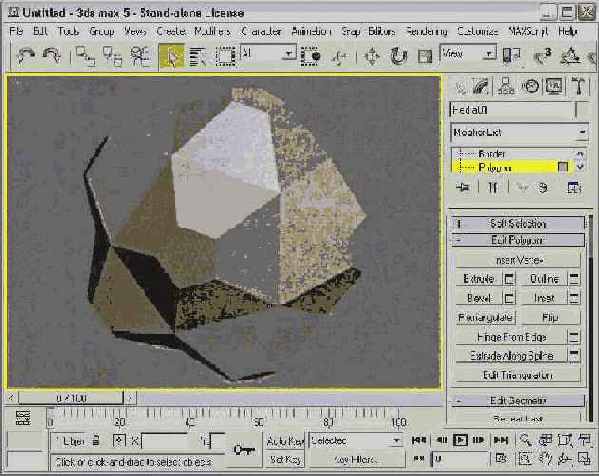
Task: Toggle Absolute/Offset transform type-in mode
Action: pos(119,441)
